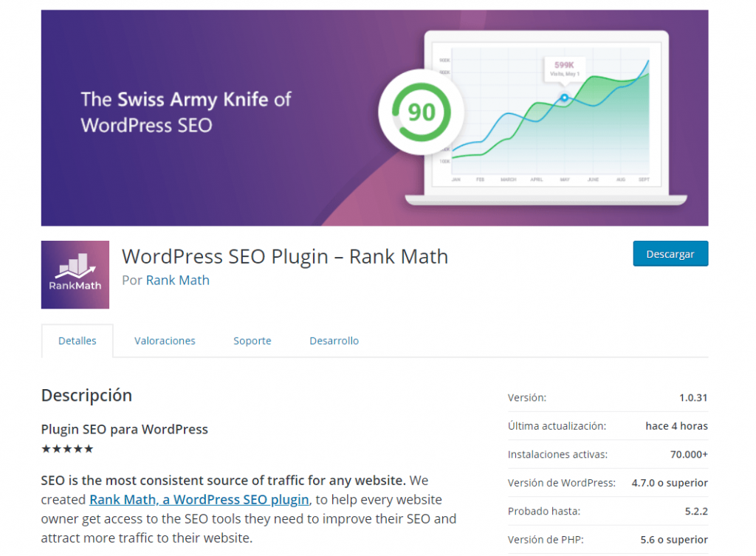Click the Rank Math author link
The width and height of the screenshot is (756, 556).
coord(177,280)
